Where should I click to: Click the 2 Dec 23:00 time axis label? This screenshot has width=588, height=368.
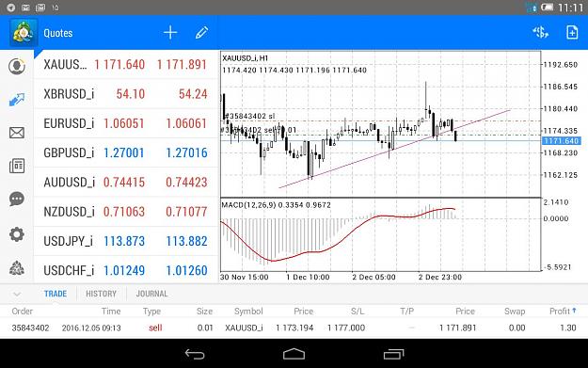pyautogui.click(x=440, y=278)
